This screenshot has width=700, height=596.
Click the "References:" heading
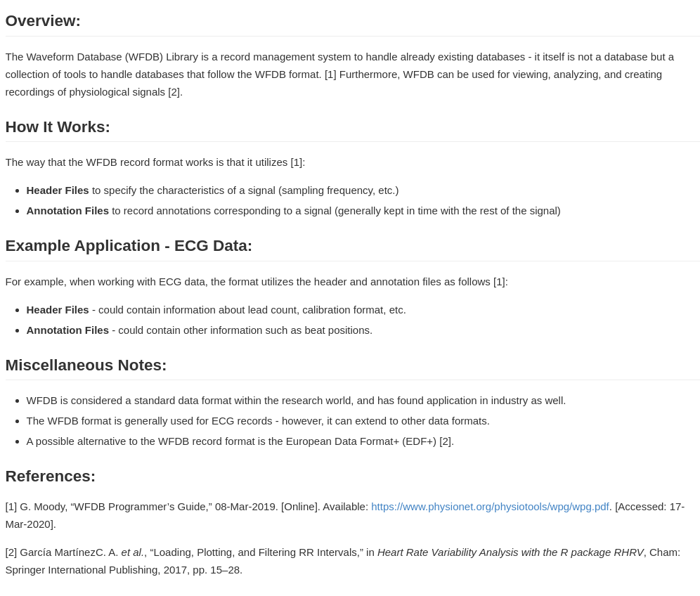(x=50, y=477)
